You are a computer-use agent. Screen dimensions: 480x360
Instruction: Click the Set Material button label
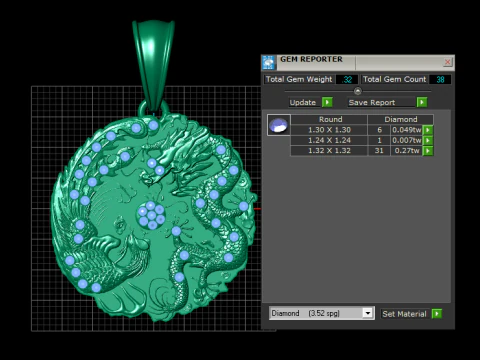point(404,314)
